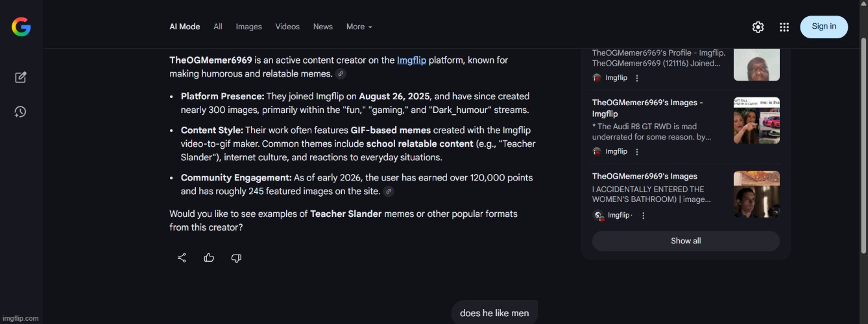Give the response a thumbs up
The height and width of the screenshot is (324, 868).
209,258
